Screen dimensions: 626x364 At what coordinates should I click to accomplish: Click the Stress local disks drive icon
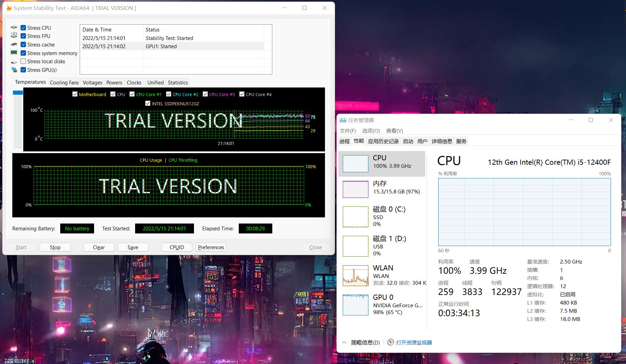[14, 62]
